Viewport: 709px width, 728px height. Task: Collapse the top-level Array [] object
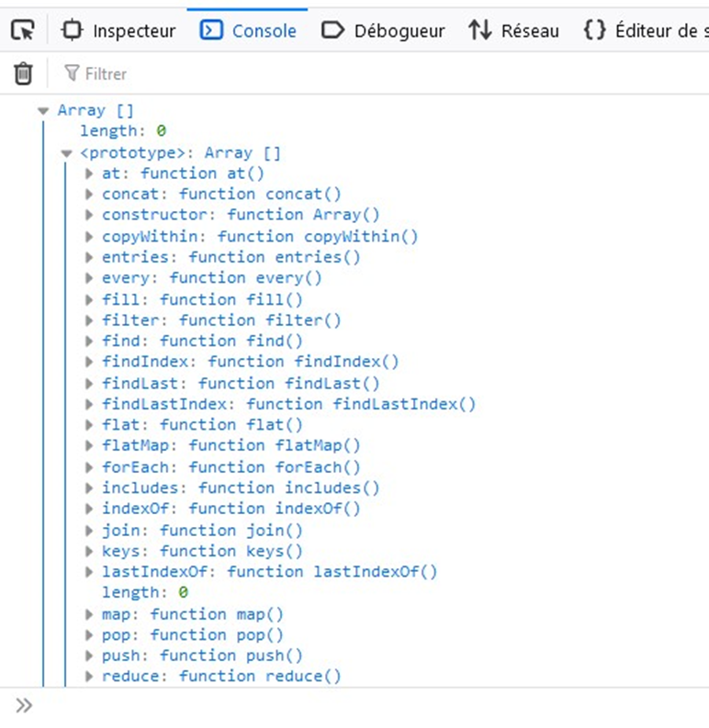(x=43, y=111)
